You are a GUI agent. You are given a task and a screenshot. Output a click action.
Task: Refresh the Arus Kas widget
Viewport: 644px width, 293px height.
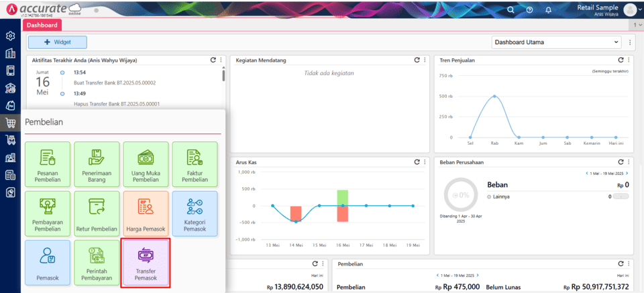417,162
